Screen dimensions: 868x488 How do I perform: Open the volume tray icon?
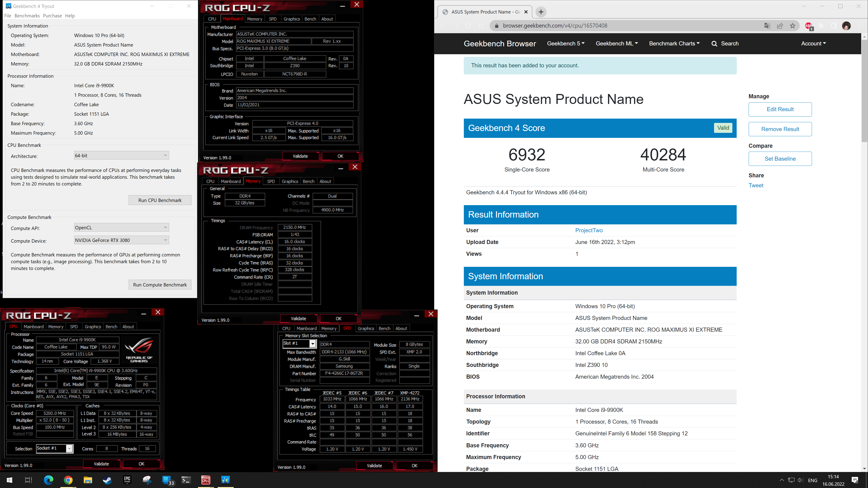click(x=801, y=480)
